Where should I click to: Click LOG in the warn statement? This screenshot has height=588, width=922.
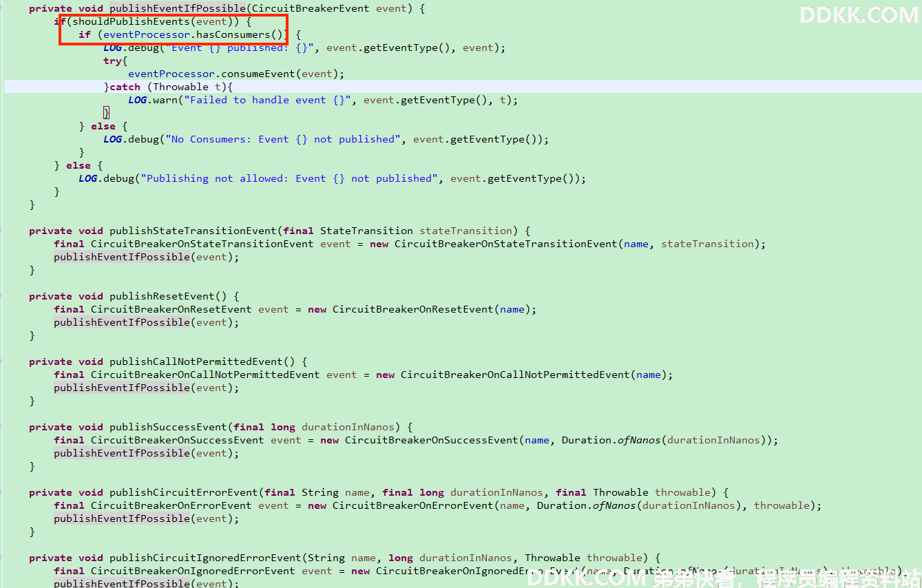coord(137,100)
